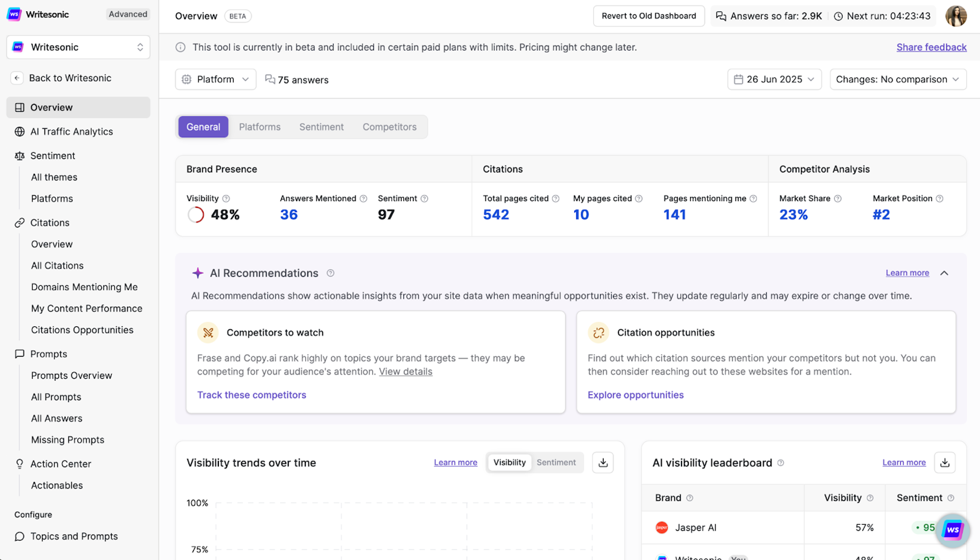Image resolution: width=980 pixels, height=560 pixels.
Task: Click Learn more beside AI visibility leaderboard
Action: 904,462
